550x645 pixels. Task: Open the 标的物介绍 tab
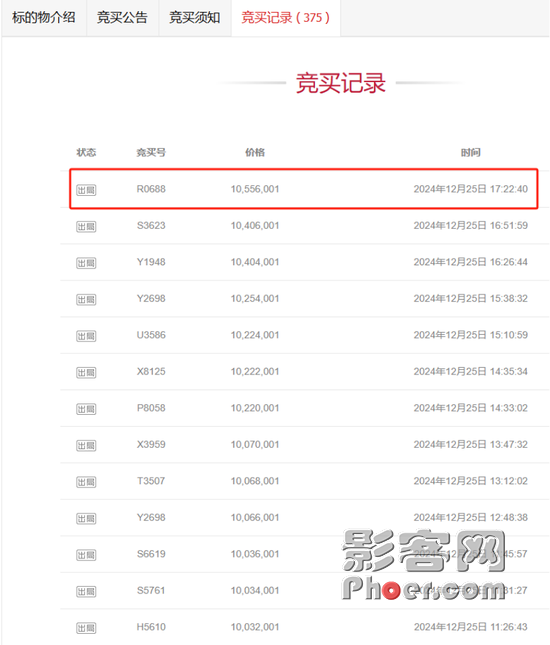44,18
